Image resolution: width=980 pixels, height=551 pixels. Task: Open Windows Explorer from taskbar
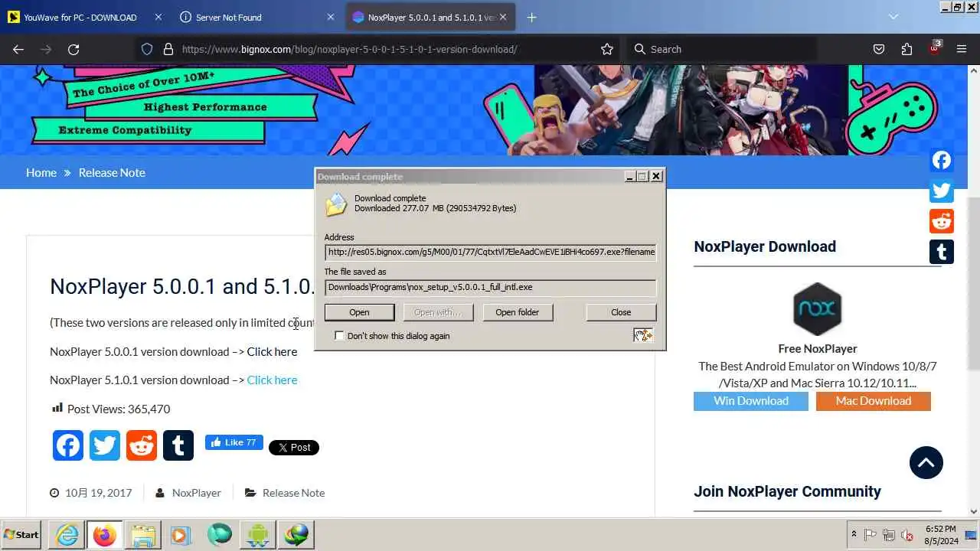[x=142, y=535]
